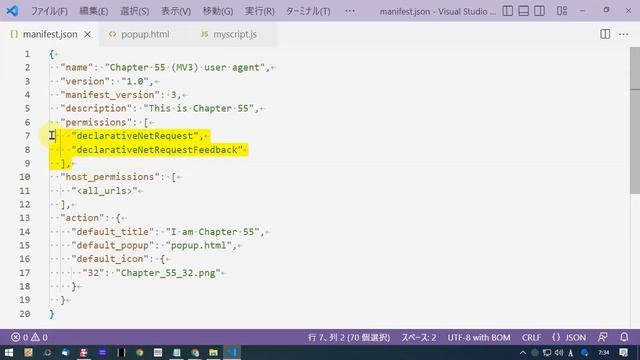This screenshot has width=640, height=360.
Task: Open the 実行(R) menu
Action: tap(260, 11)
